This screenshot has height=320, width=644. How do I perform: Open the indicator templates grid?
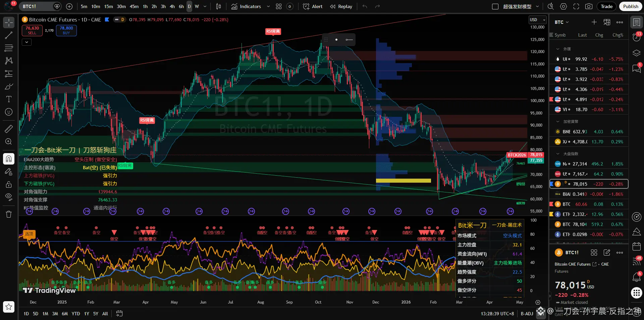point(279,6)
